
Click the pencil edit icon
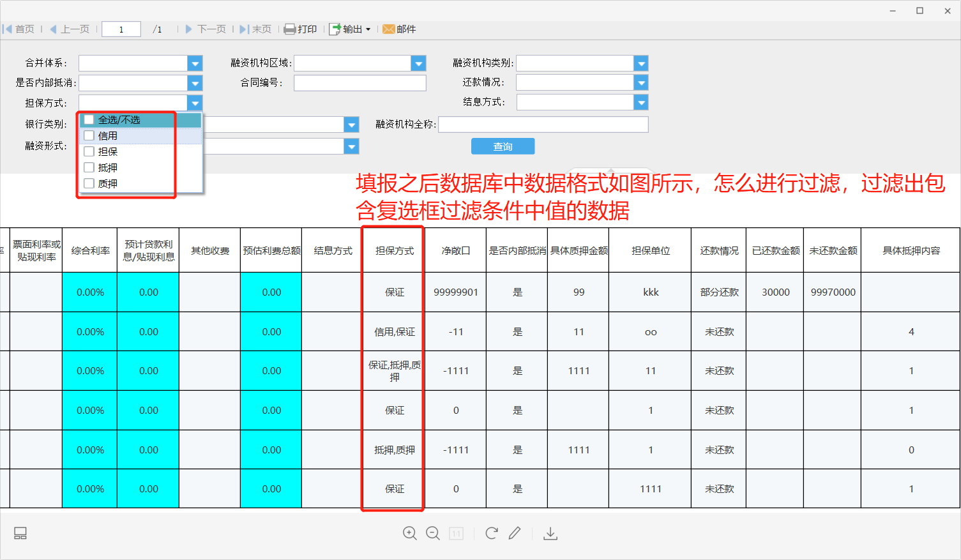515,533
